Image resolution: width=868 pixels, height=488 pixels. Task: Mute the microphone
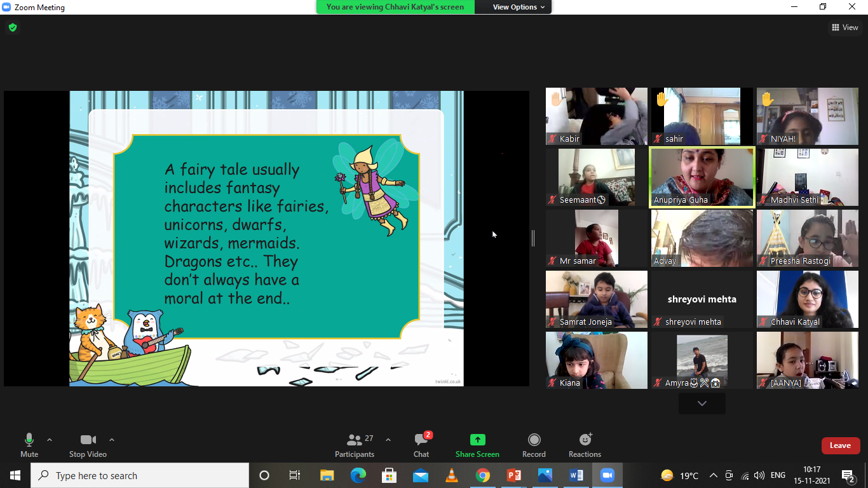pyautogui.click(x=29, y=445)
